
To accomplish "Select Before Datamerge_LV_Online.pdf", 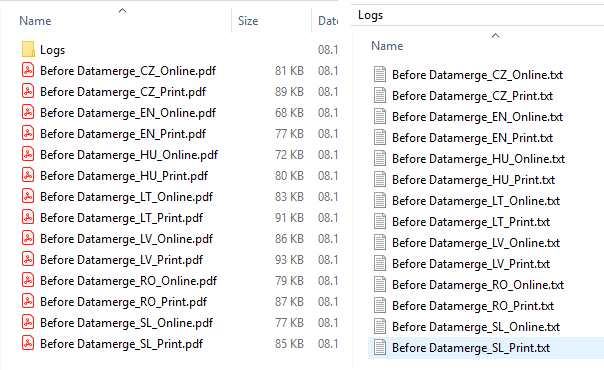I will click(x=126, y=239).
